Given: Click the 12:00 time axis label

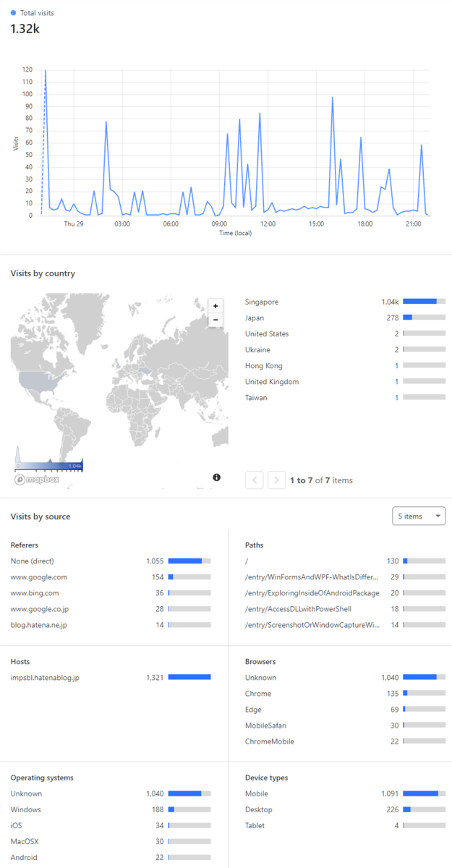Looking at the screenshot, I should 268,224.
